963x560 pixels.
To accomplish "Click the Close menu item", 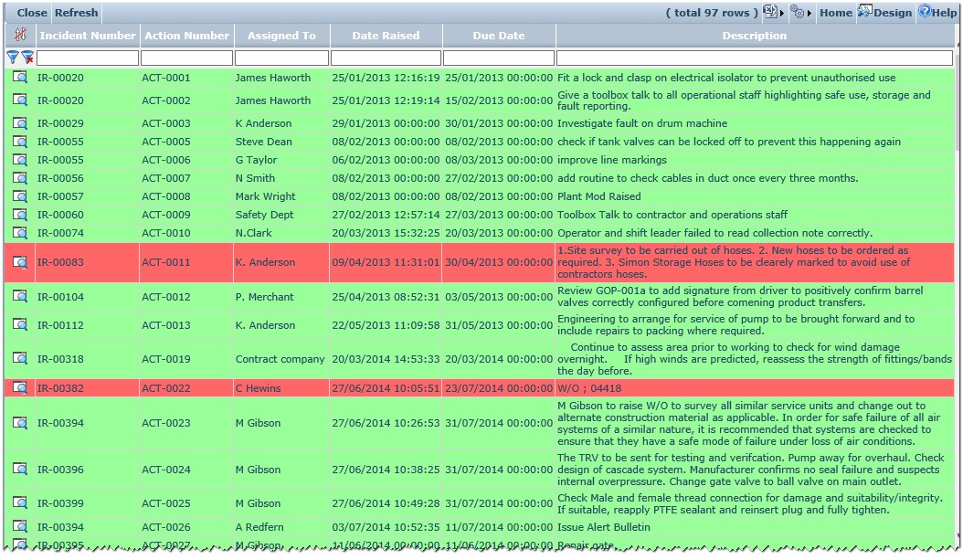I will 32,13.
